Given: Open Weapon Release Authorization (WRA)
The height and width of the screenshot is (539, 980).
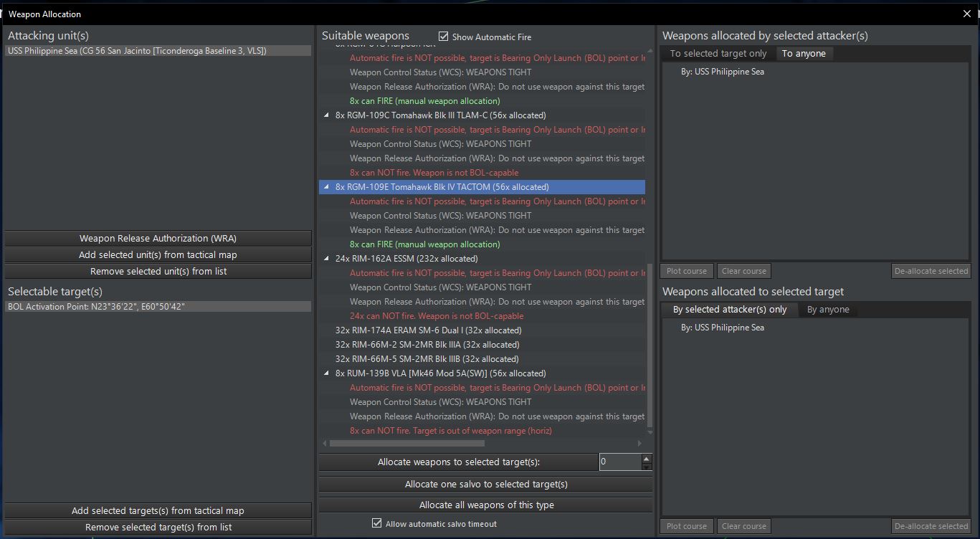Looking at the screenshot, I should 158,238.
